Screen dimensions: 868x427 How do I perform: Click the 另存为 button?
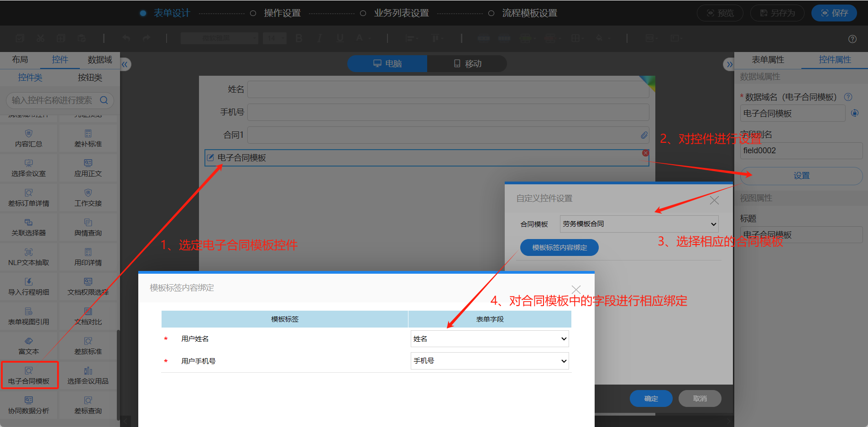click(x=777, y=13)
